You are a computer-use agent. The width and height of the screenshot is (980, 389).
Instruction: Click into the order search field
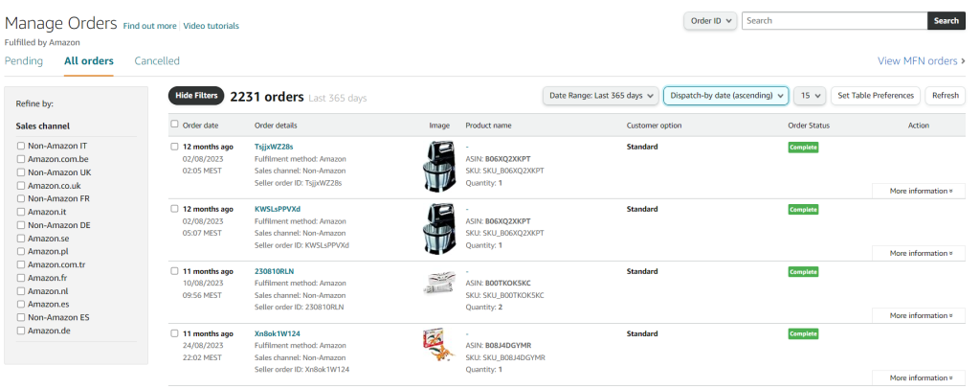point(834,21)
